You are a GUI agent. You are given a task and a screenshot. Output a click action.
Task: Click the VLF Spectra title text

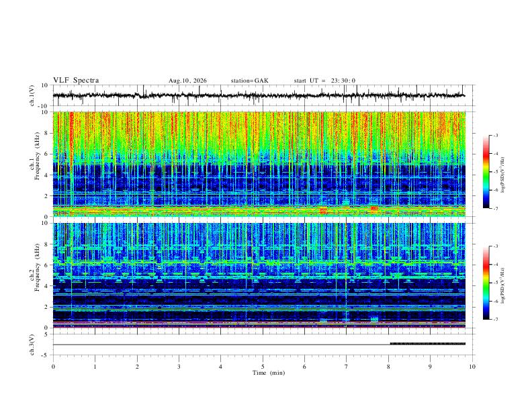coord(76,81)
